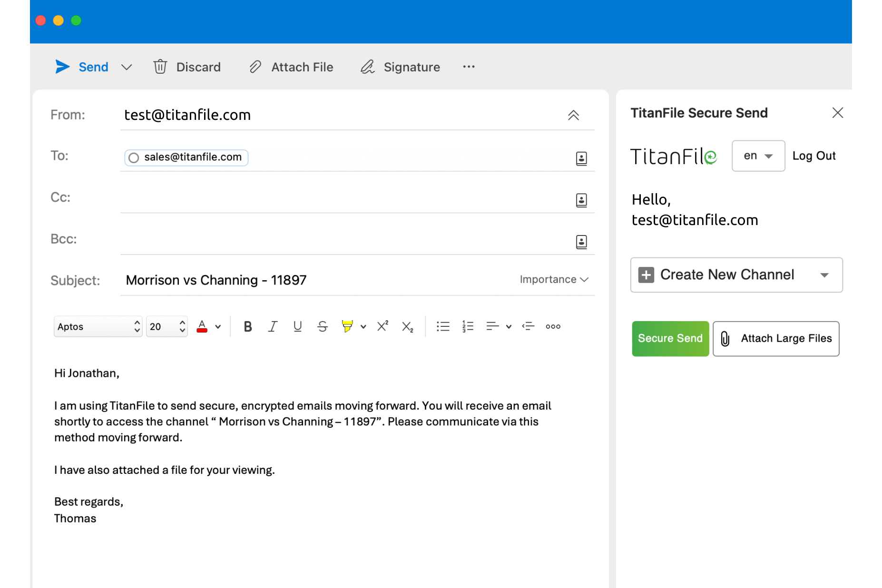Open address book for the To field
This screenshot has height=588, width=882.
tap(581, 158)
